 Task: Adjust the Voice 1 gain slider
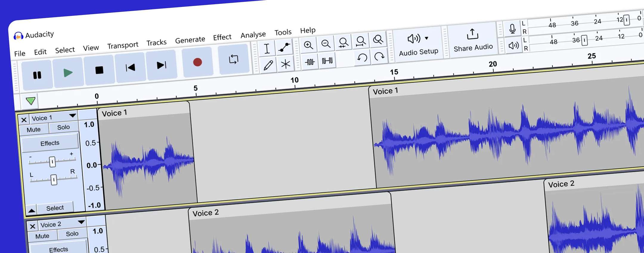pos(52,162)
